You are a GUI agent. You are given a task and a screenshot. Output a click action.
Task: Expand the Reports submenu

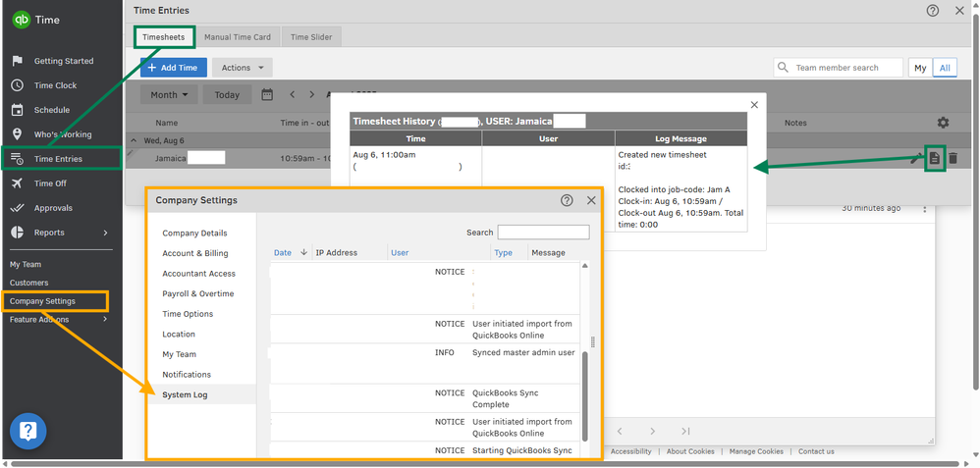click(106, 233)
